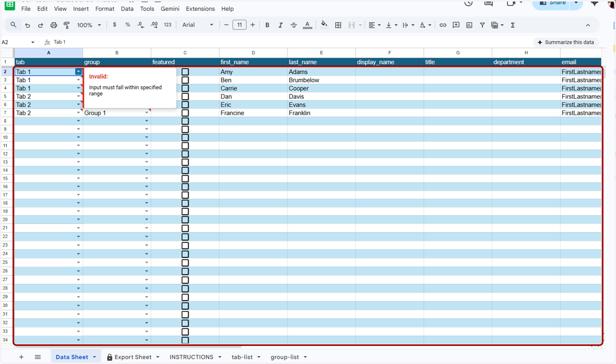Collapse the toolbar with up chevron
Screen dimensions: 616x364
(588, 25)
